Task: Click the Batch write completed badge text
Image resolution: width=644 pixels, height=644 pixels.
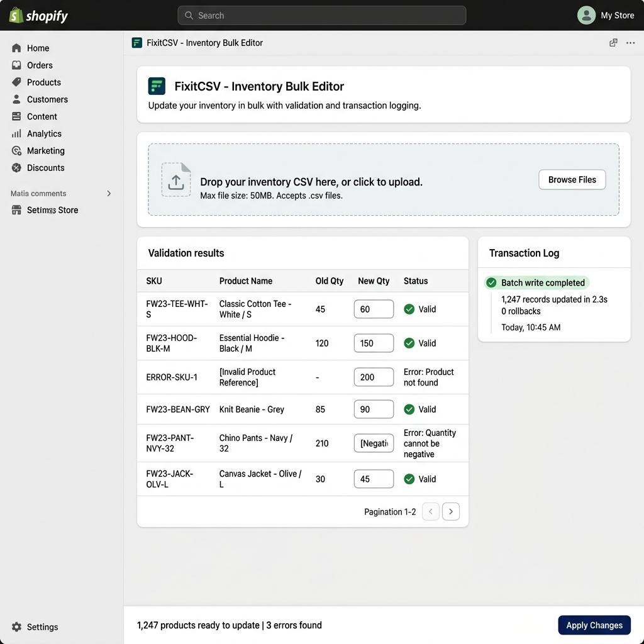Action: (x=543, y=282)
